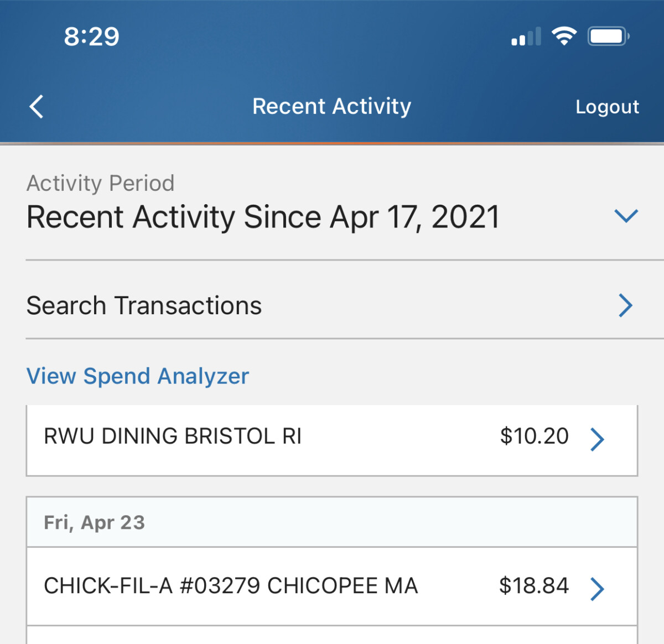
Task: Tap the Logout button
Action: coord(607,107)
